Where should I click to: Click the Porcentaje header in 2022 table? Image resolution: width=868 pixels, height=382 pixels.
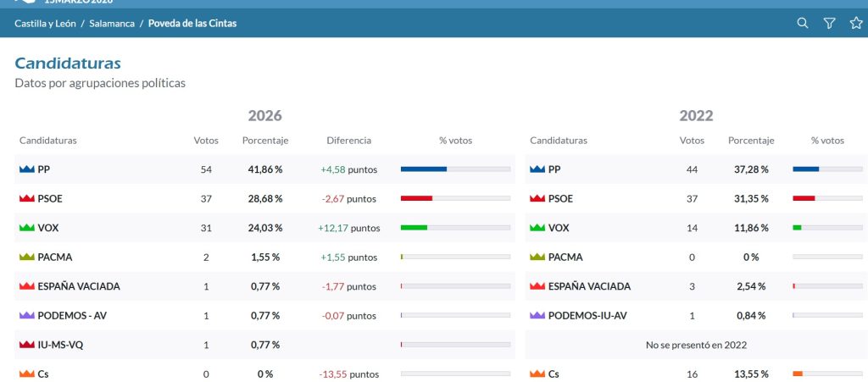click(751, 141)
